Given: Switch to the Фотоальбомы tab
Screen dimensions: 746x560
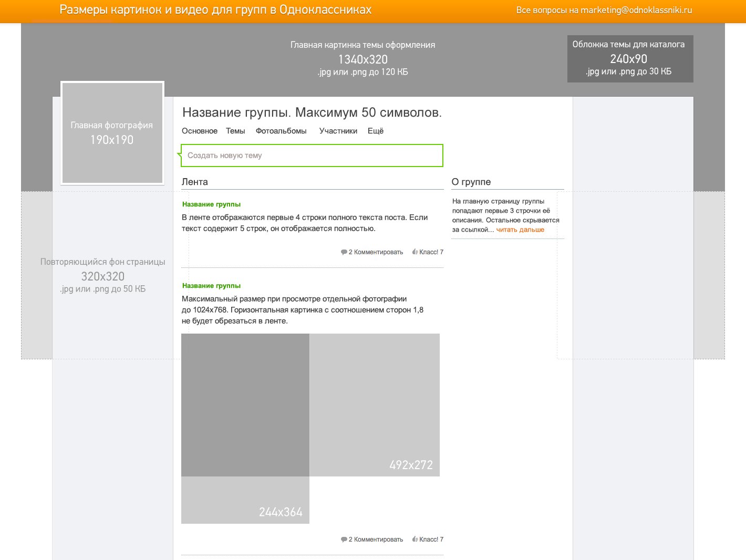Looking at the screenshot, I should coord(281,131).
